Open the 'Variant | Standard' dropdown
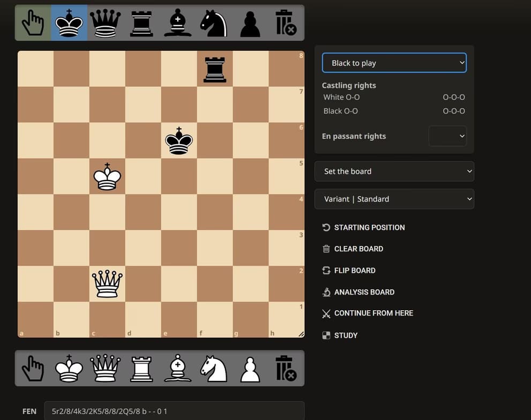 [394, 199]
